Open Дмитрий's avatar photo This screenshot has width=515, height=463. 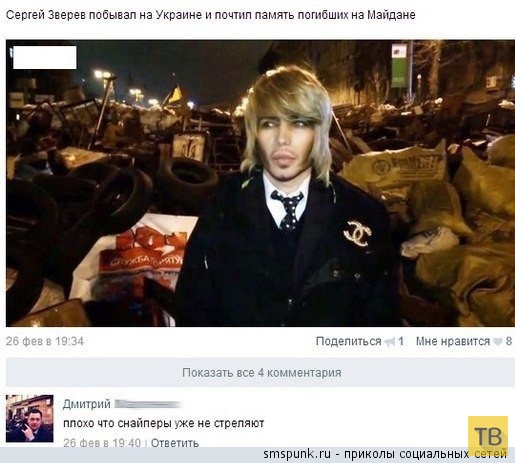(x=30, y=418)
